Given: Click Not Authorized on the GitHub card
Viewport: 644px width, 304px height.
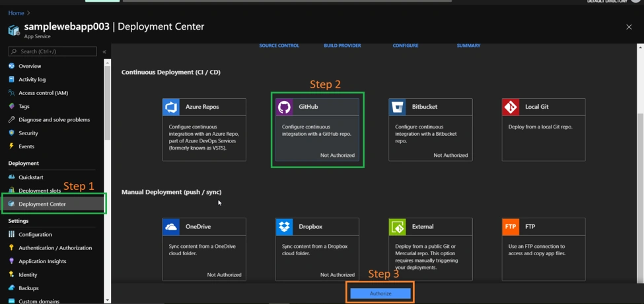Looking at the screenshot, I should [x=338, y=155].
